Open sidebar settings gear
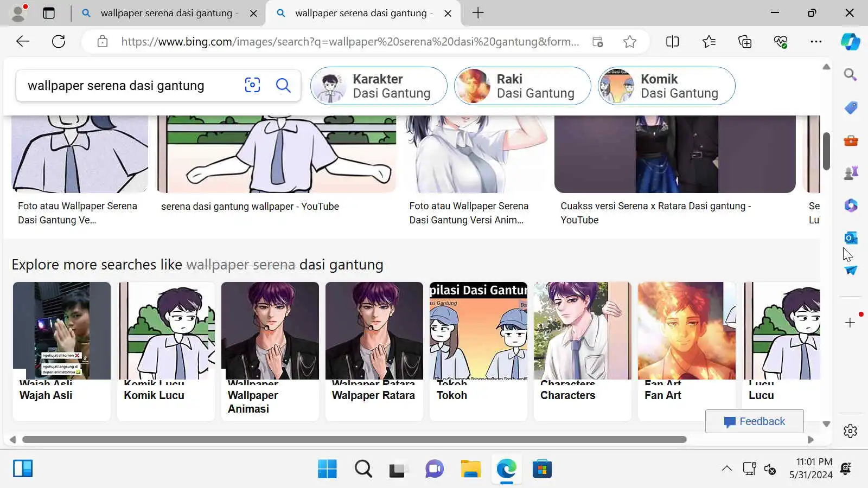 coord(850,431)
